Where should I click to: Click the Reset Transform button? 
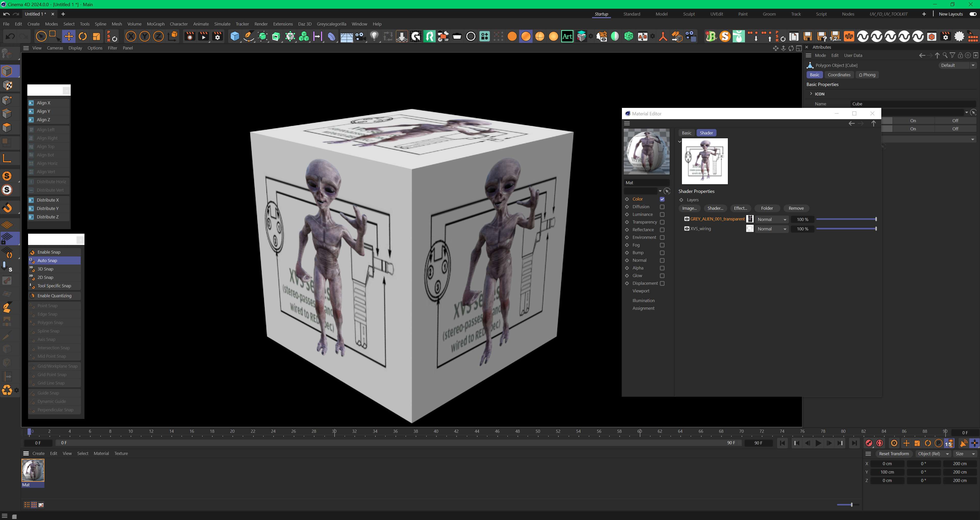(x=894, y=453)
